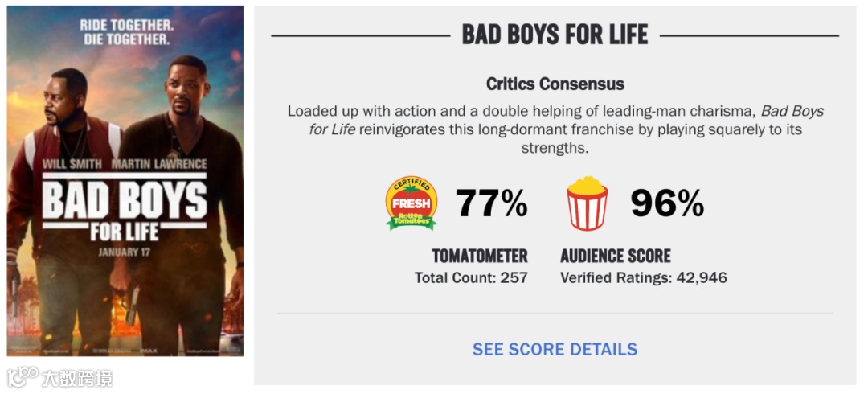This screenshot has height=394, width=868.
Task: Click the TOMATOMETER label
Action: 479,256
